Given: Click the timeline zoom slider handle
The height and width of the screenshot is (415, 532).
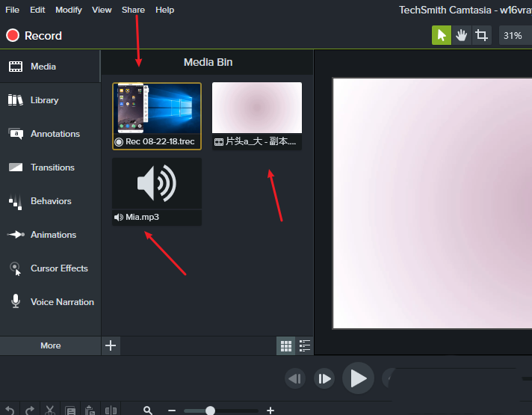Looking at the screenshot, I should 210,411.
